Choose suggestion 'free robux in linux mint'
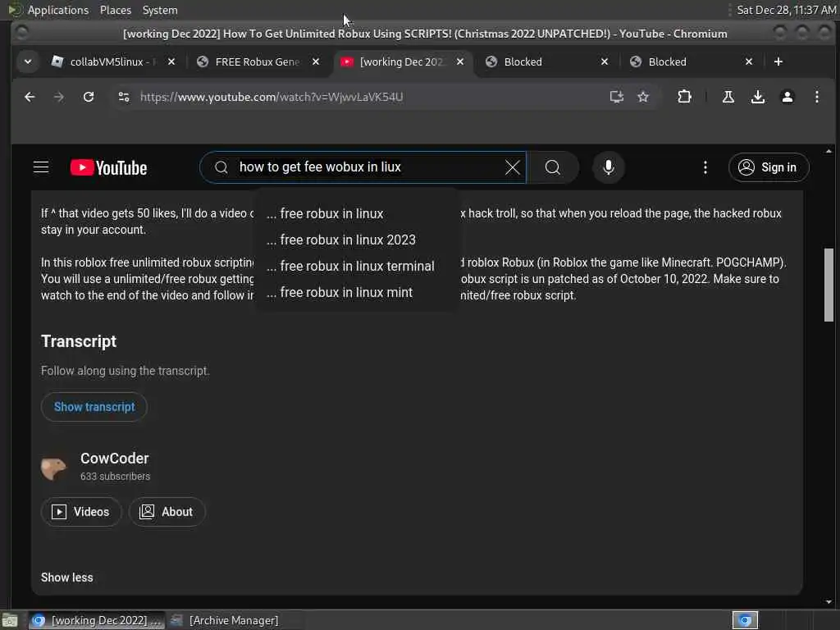 [357, 292]
